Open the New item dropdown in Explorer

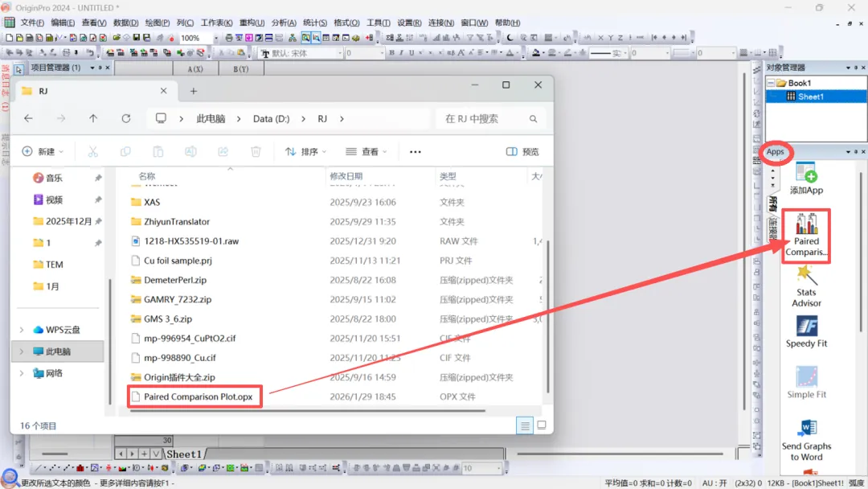43,152
